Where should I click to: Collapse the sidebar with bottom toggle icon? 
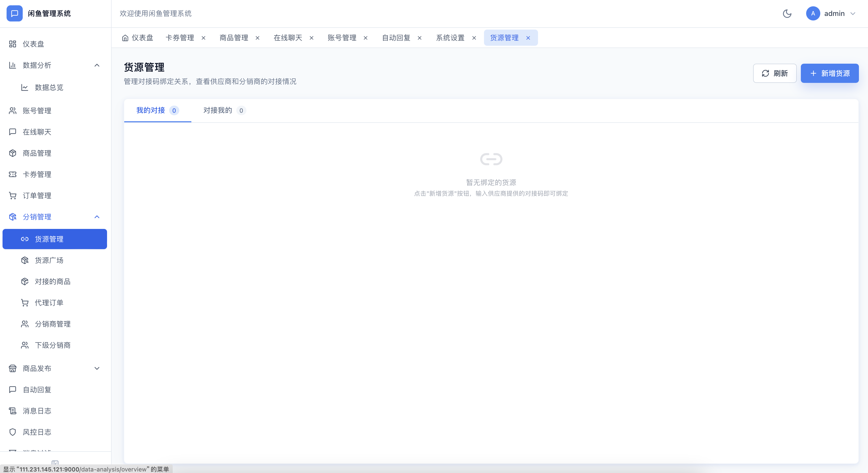55,463
